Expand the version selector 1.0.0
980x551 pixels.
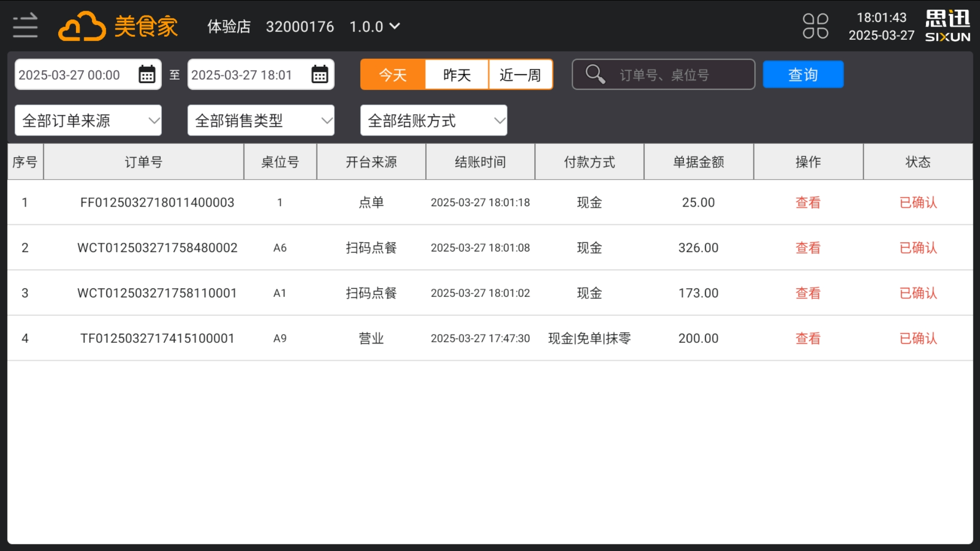tap(375, 26)
